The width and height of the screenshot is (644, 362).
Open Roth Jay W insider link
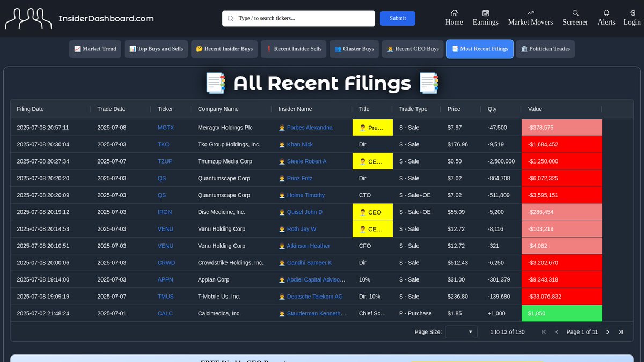pos(302,229)
